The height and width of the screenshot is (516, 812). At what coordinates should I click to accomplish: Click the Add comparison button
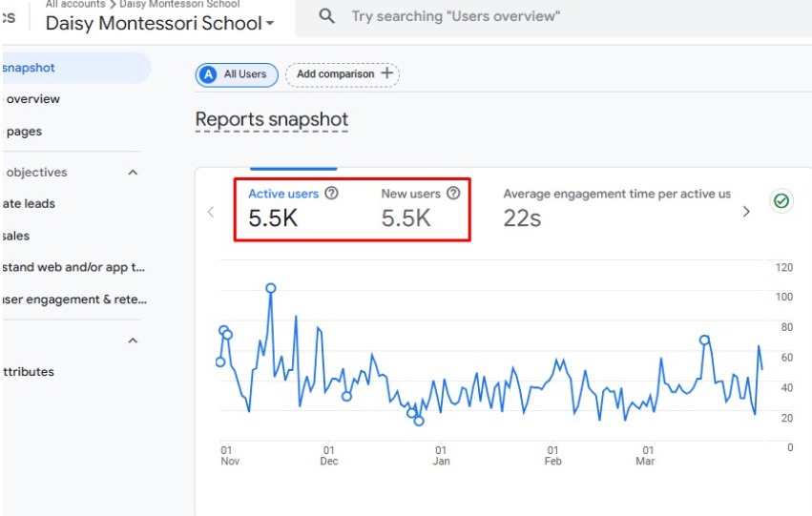click(x=343, y=74)
